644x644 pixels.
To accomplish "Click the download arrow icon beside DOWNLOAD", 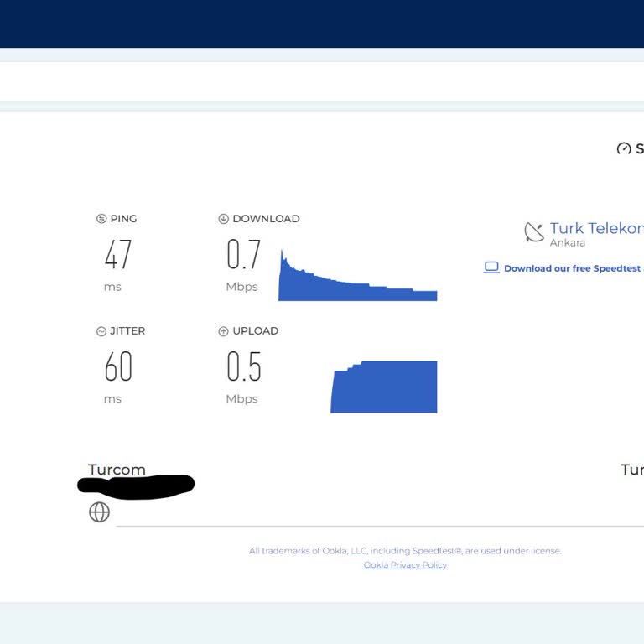I will tap(223, 219).
